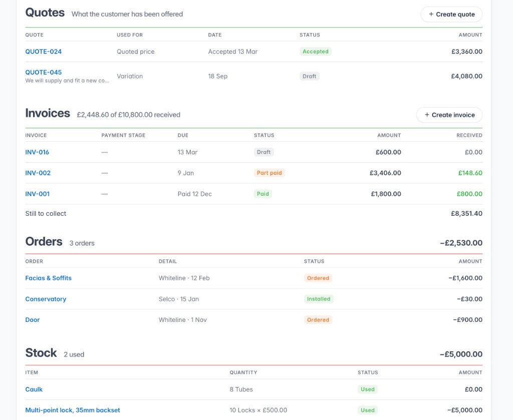Click 10 Locks × £500.00 quantity
Viewport: 513px width, 420px height.
258,410
